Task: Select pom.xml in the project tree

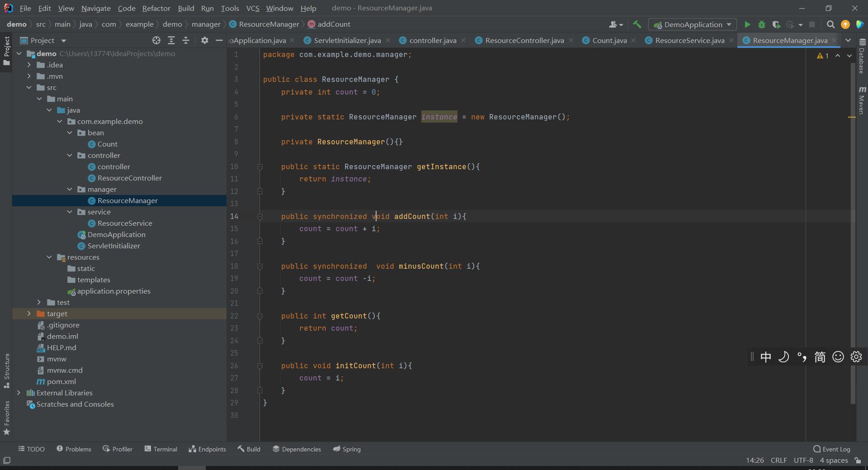Action: (61, 381)
